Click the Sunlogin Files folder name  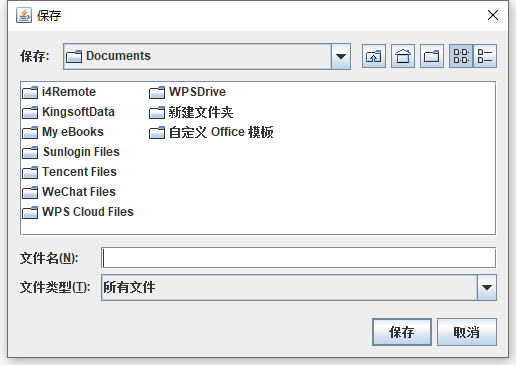point(81,152)
